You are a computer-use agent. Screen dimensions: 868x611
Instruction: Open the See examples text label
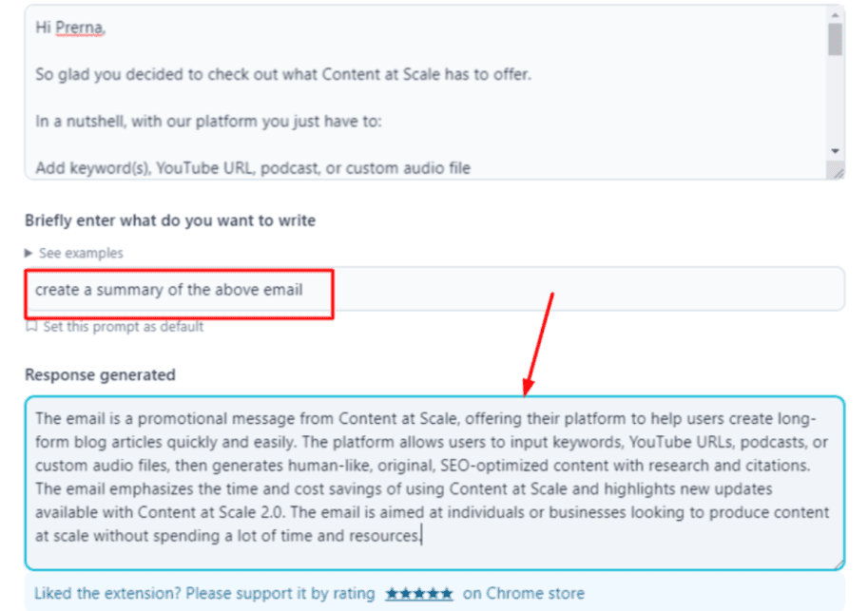[x=81, y=254]
